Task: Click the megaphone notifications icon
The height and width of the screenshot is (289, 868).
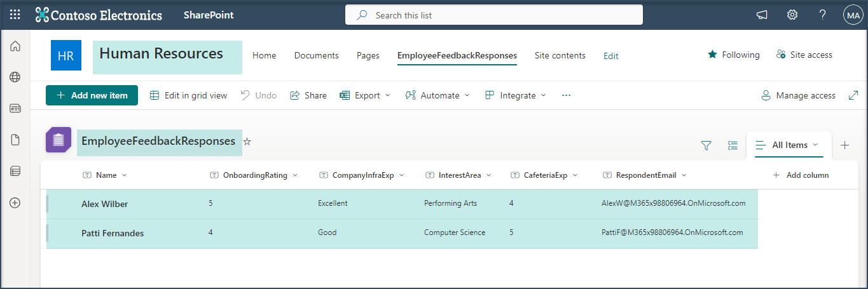Action: 762,15
